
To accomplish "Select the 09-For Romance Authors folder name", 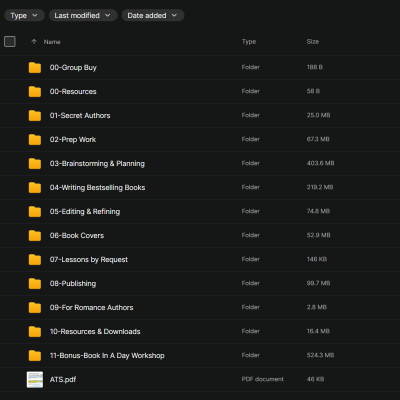I will click(91, 308).
